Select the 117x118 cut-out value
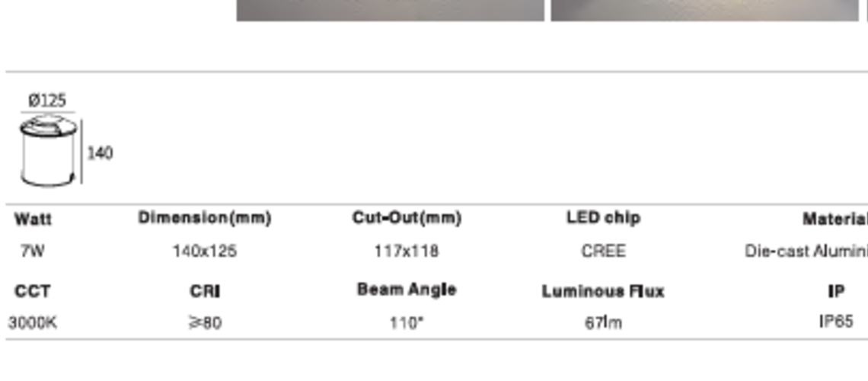The image size is (868, 381). point(407,251)
